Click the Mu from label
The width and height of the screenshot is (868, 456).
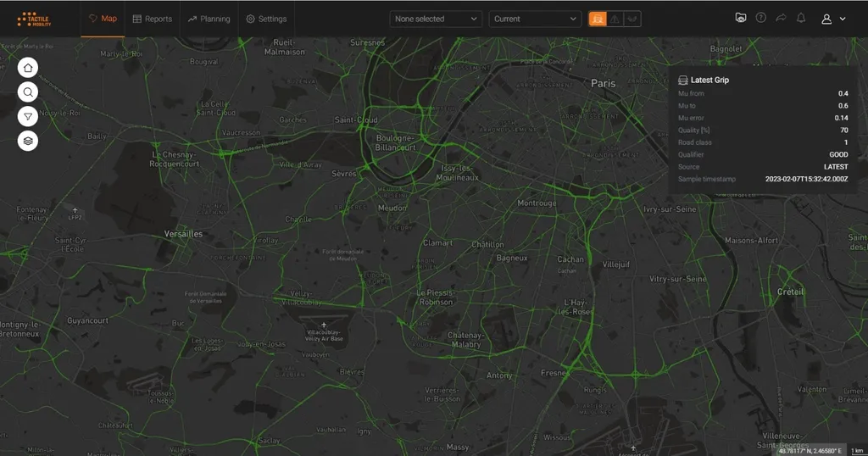click(692, 93)
